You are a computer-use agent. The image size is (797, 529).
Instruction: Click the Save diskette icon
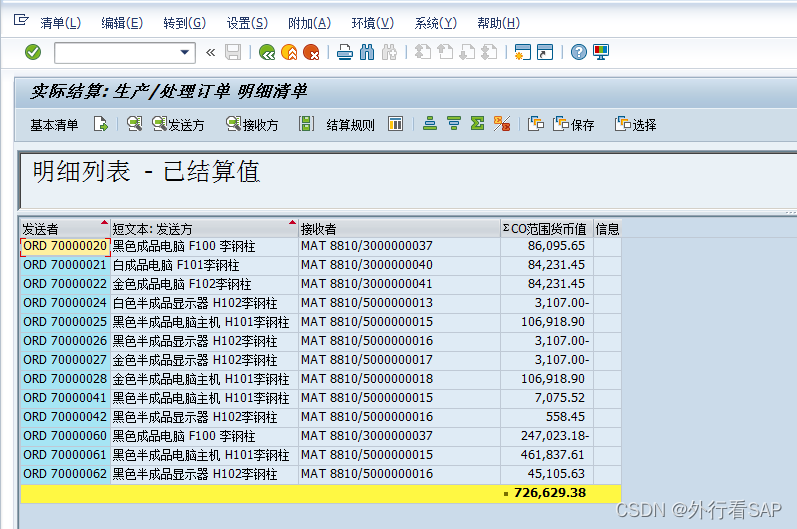[233, 52]
